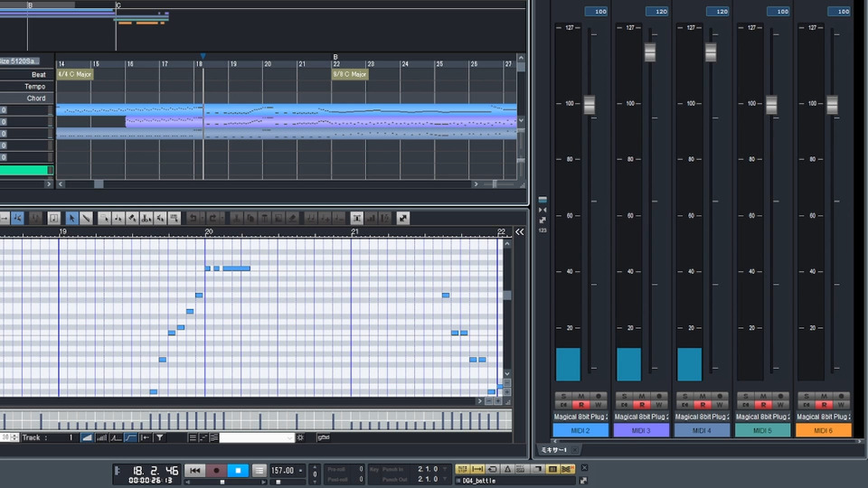
Task: Select the MIDI 2 channel label
Action: coord(580,430)
